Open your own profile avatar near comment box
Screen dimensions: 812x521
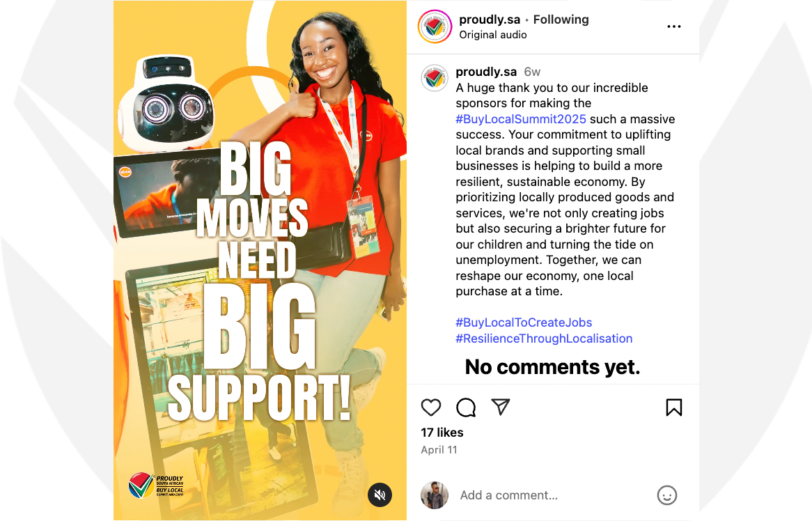434,495
